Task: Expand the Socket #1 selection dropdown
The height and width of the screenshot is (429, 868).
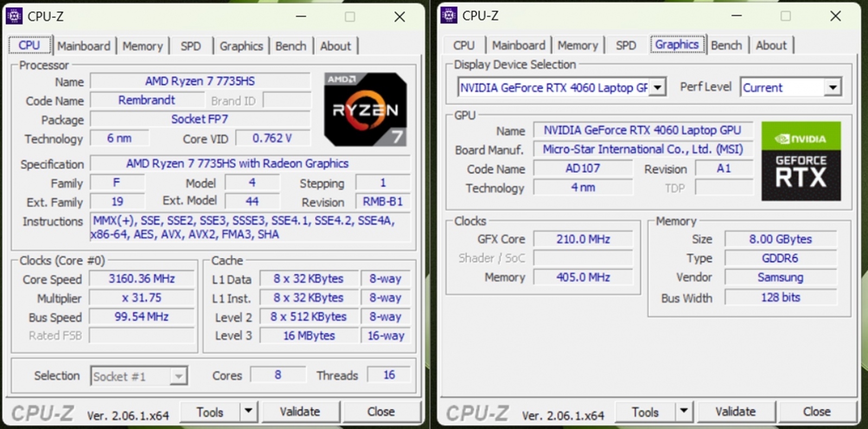Action: tap(178, 376)
